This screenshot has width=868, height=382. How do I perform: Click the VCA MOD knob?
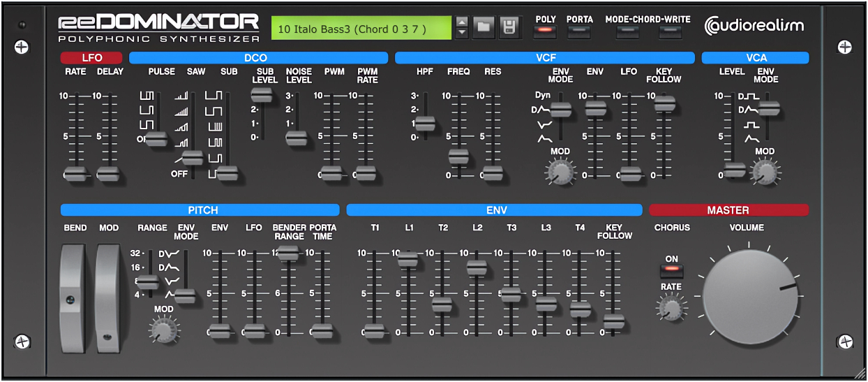[765, 171]
